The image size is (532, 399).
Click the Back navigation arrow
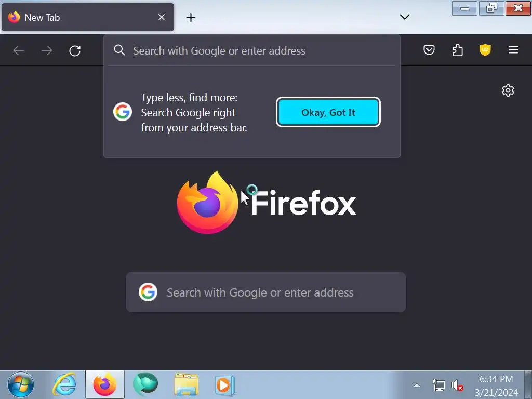[x=19, y=50]
